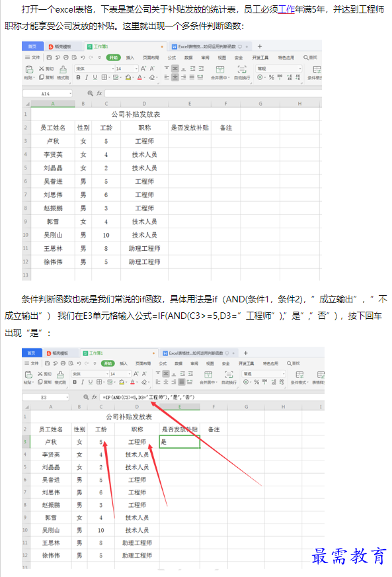Image resolution: width=392 pixels, height=577 pixels.
Task: Click select-all corner in the E3 spreadsheet grid
Action: 26,407
